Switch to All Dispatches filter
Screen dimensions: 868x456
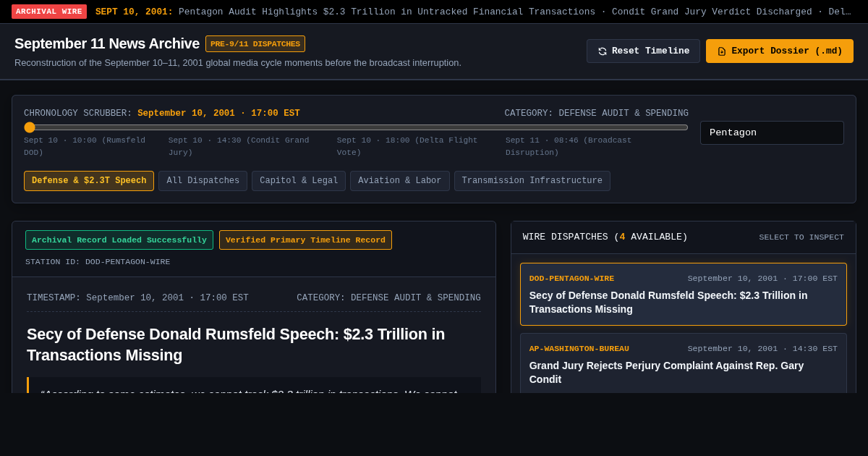point(203,181)
